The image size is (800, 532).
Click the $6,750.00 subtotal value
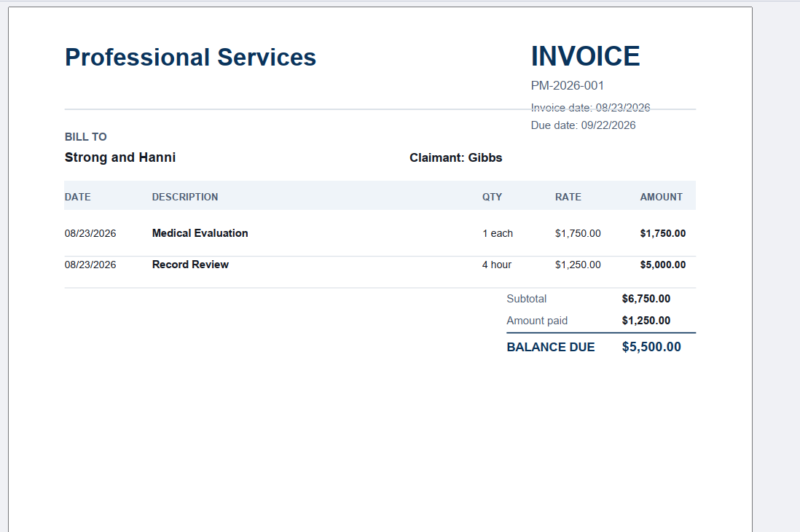[646, 300]
